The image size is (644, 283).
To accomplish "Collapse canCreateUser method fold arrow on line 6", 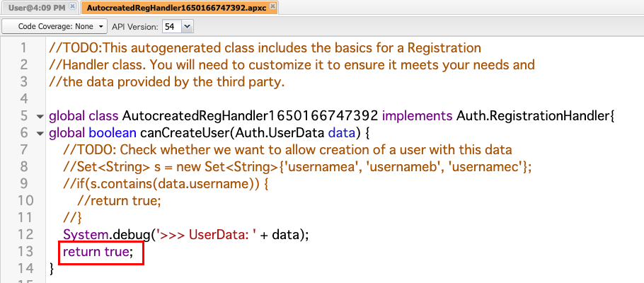I will pos(39,133).
